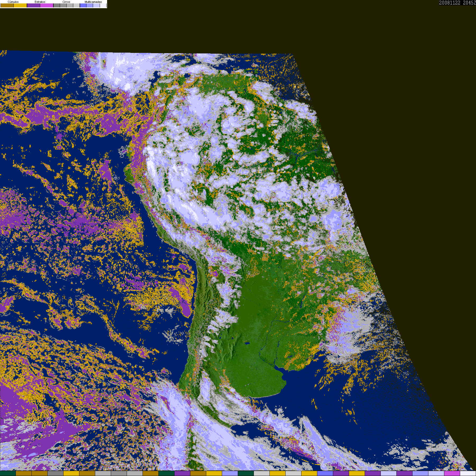This screenshot has height=476, width=476.
Task: Click the second-darkest gray Cirros legend swatch
Action: (63, 5)
